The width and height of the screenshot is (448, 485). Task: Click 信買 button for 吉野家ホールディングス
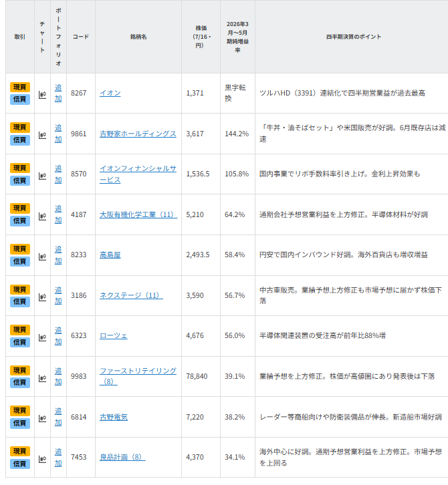pyautogui.click(x=20, y=140)
